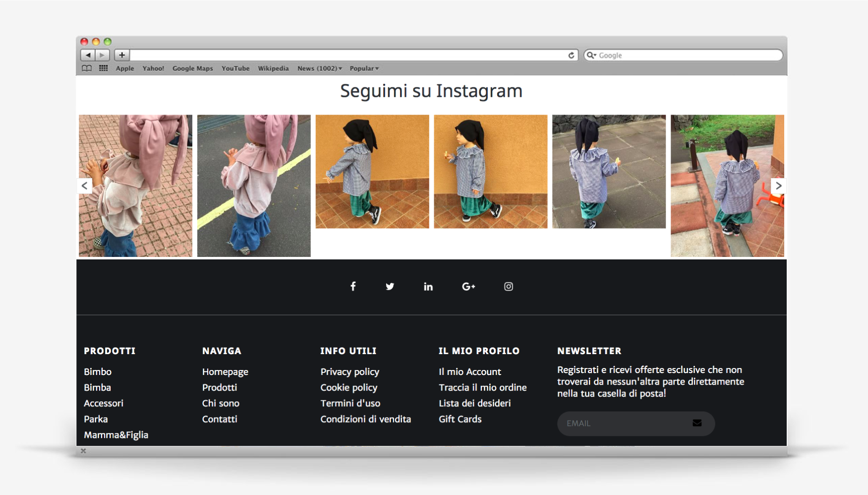This screenshot has width=868, height=495.
Task: Open the Bimbo products link
Action: [98, 371]
